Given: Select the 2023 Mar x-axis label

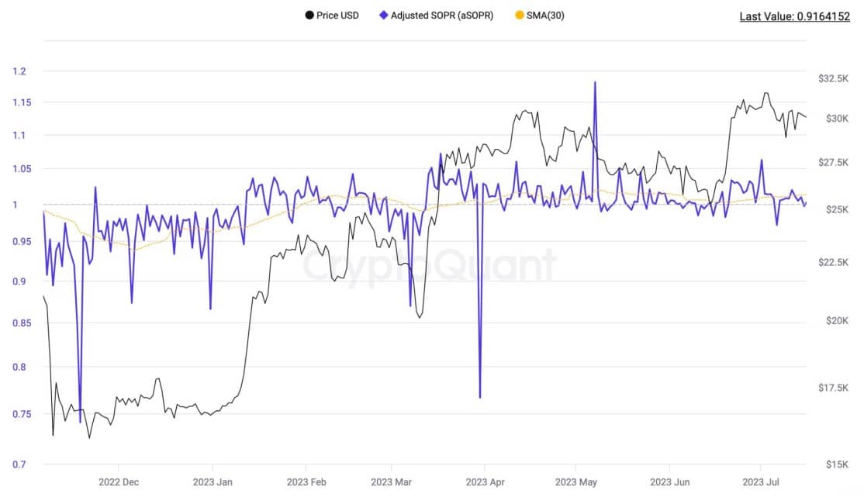Looking at the screenshot, I should 391,482.
